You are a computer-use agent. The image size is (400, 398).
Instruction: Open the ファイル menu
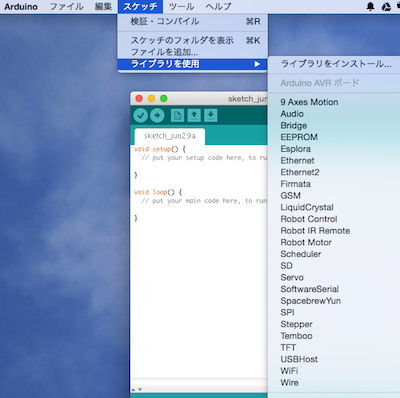point(66,7)
